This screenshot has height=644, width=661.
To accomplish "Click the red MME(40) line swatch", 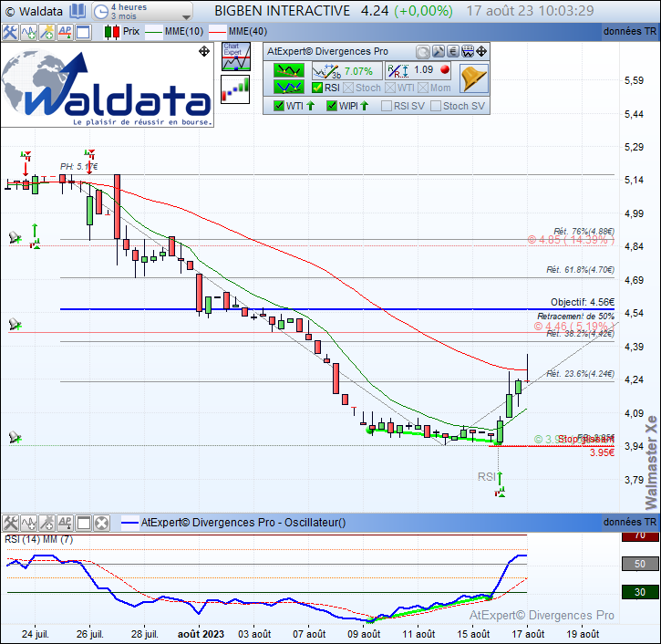I will [218, 32].
